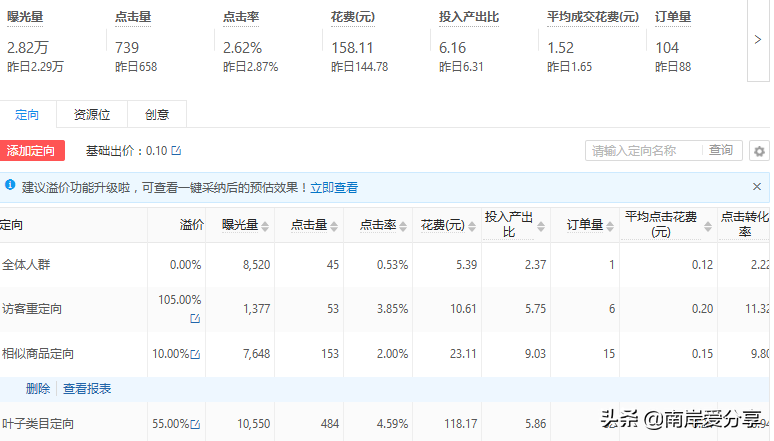Focus the 请输入定向名称 search field
Viewport: 774px width, 441px height.
click(644, 151)
